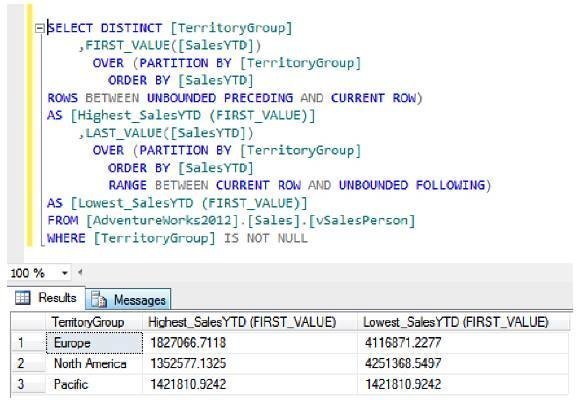Select the top-left corner cell of results grid
This screenshot has width=580, height=400.
(28, 322)
